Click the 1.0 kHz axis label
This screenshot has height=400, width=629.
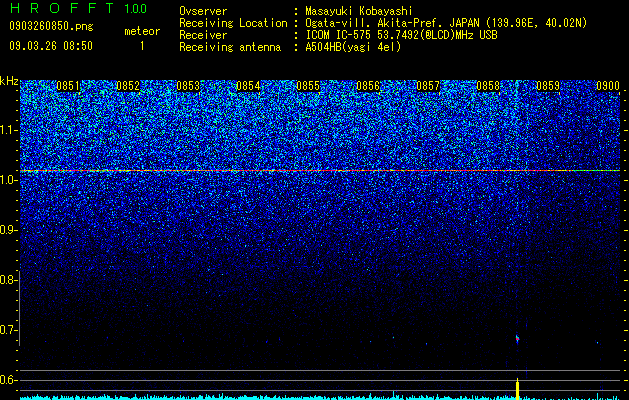[8, 180]
